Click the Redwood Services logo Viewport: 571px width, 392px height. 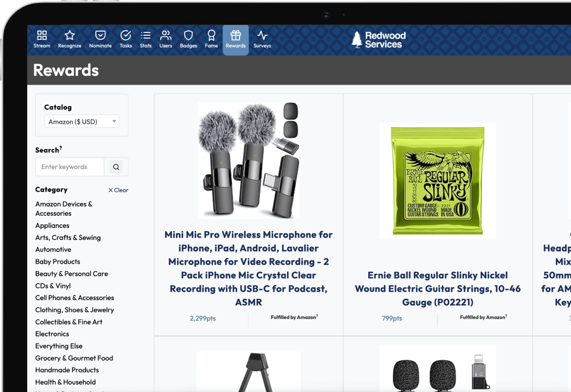[379, 39]
